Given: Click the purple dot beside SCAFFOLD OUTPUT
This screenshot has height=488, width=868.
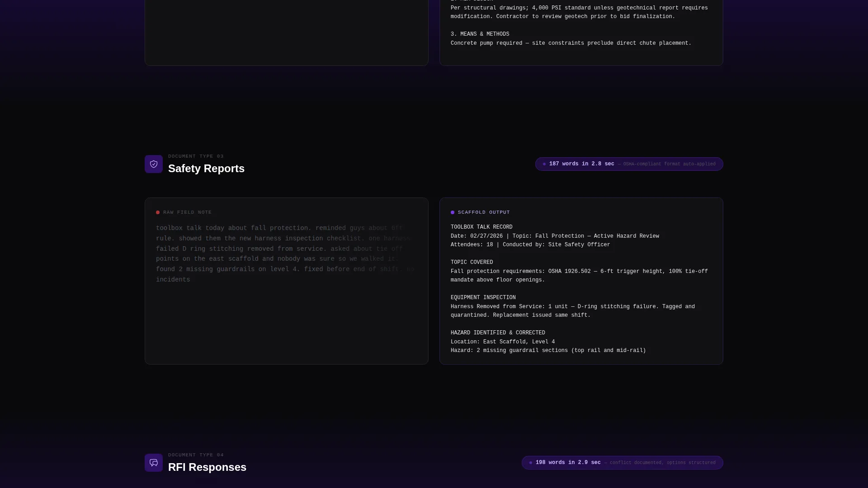Looking at the screenshot, I should pos(453,212).
